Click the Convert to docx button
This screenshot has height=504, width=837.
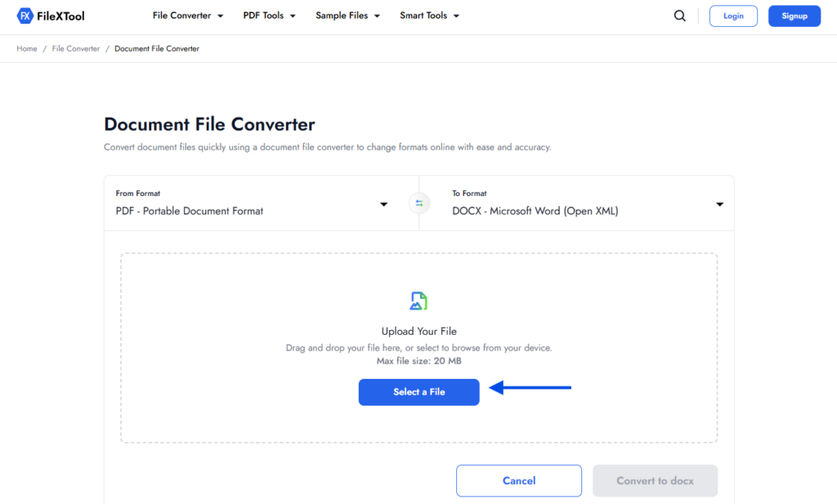pos(655,480)
